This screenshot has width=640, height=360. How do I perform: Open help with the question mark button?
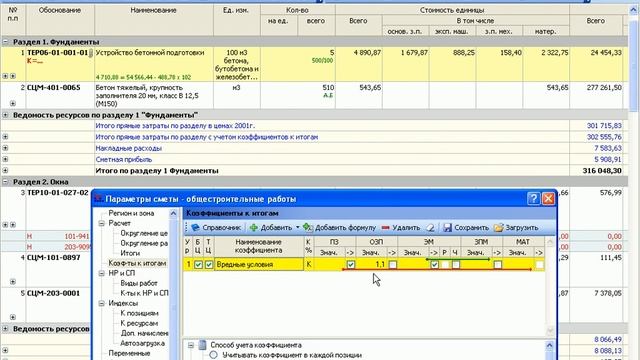tap(533, 199)
